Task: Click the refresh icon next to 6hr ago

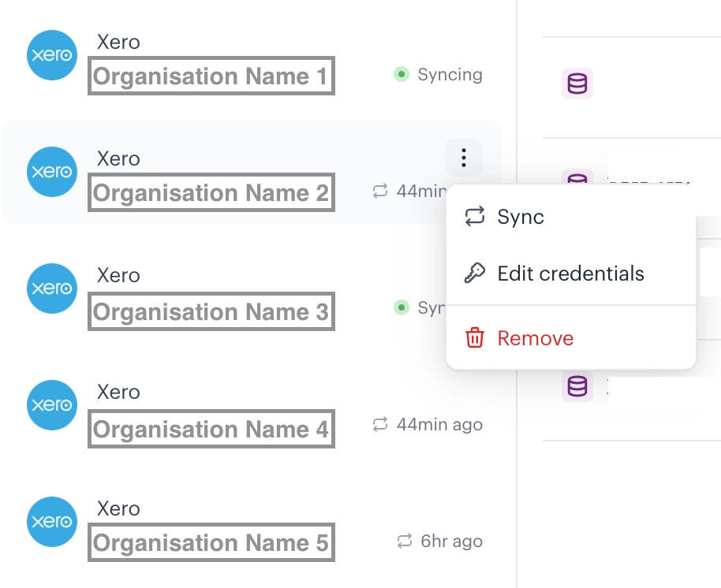Action: [x=405, y=541]
